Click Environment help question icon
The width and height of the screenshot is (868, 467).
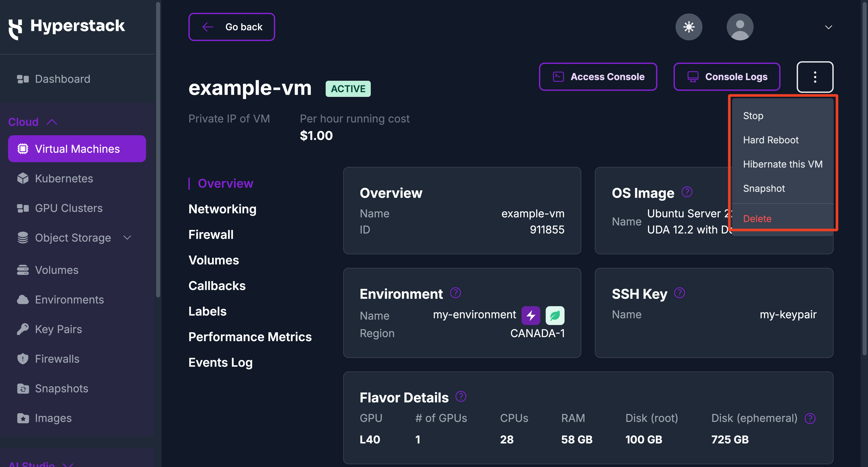pyautogui.click(x=455, y=293)
